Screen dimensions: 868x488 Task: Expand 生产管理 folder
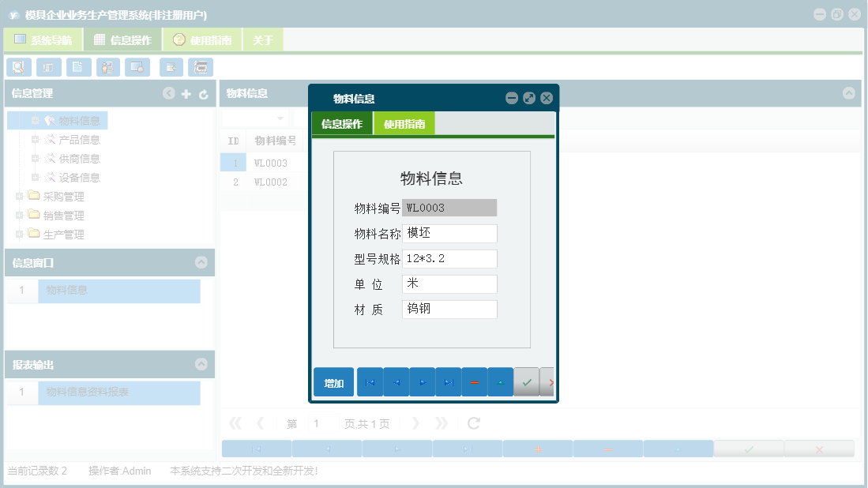point(20,234)
